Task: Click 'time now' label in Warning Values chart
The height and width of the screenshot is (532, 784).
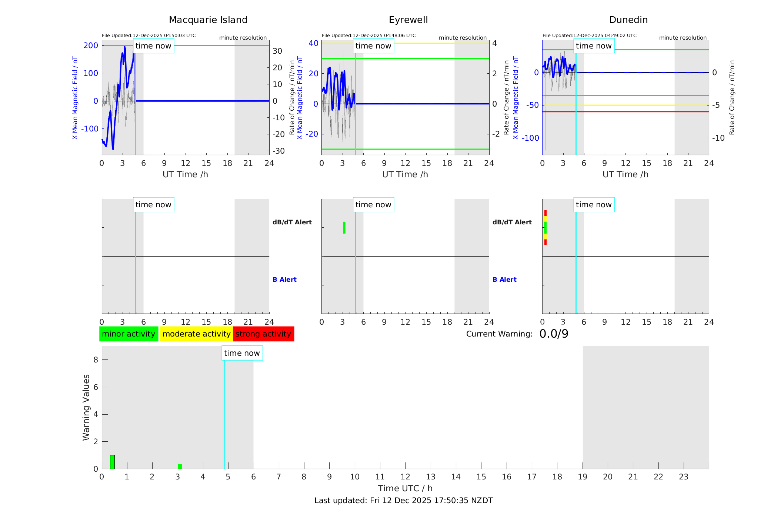Action: point(242,353)
